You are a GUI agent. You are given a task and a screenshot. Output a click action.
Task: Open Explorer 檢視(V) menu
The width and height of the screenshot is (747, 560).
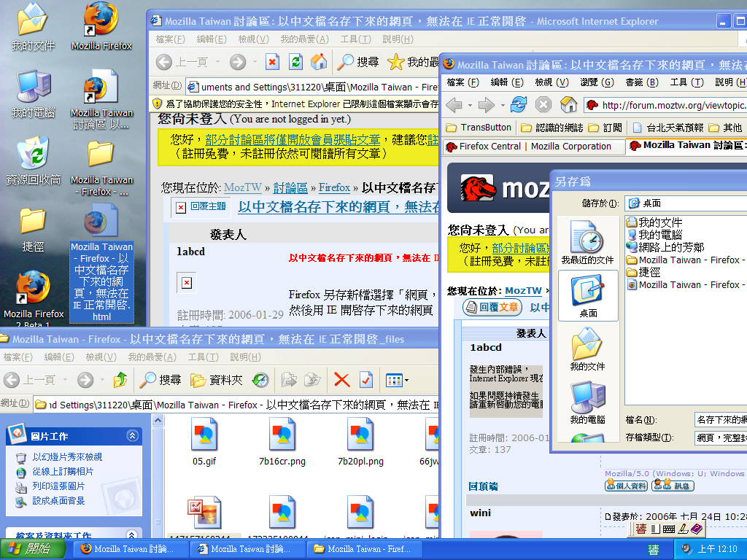point(101,357)
